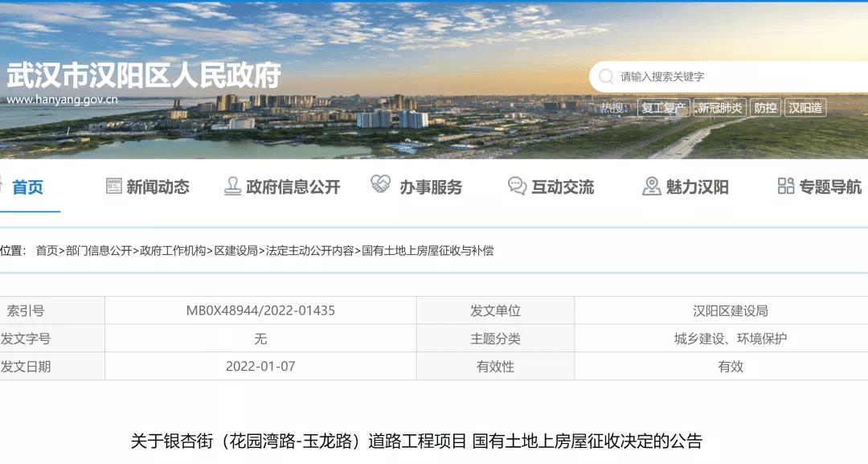The height and width of the screenshot is (464, 868).
Task: Click the 新冠肺炎 hot search tag
Action: [x=720, y=108]
